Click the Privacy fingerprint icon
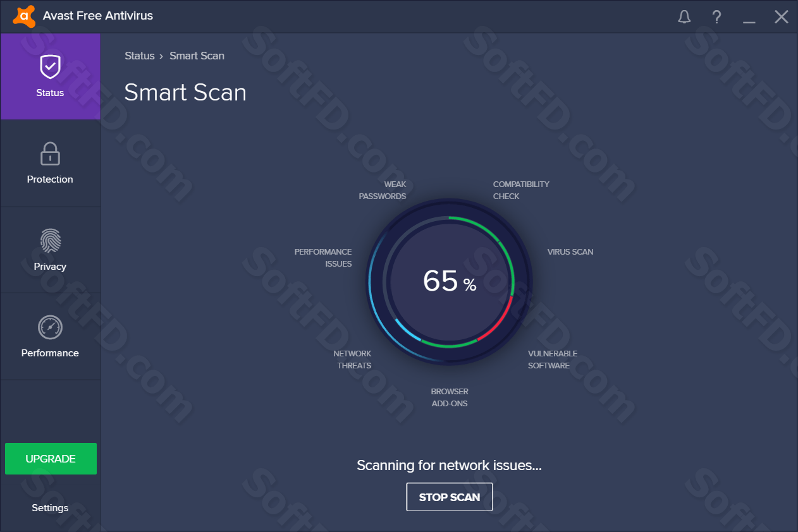This screenshot has height=532, width=798. 50,241
